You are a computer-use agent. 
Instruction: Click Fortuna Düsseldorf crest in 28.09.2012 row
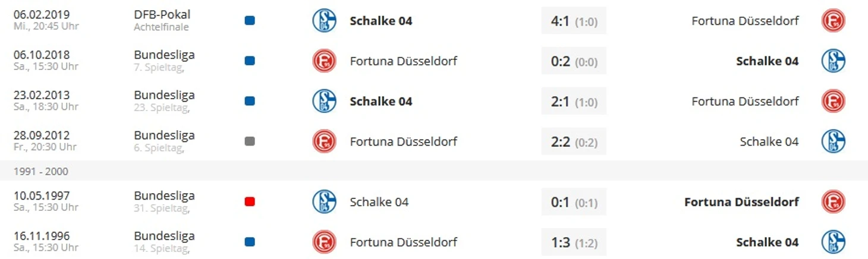pyautogui.click(x=325, y=141)
